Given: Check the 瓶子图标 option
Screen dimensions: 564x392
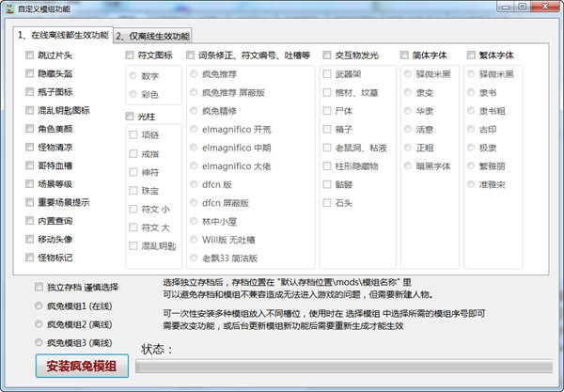Looking at the screenshot, I should pos(29,92).
